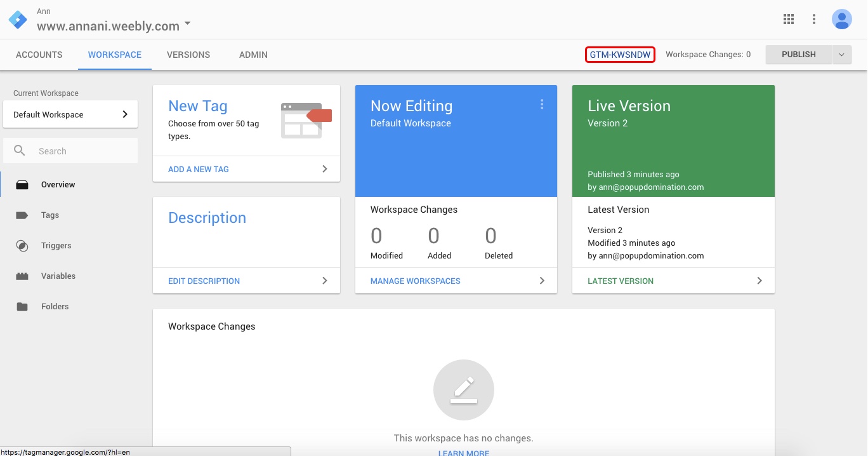Click chevron beside Manage Workspaces

pos(542,281)
